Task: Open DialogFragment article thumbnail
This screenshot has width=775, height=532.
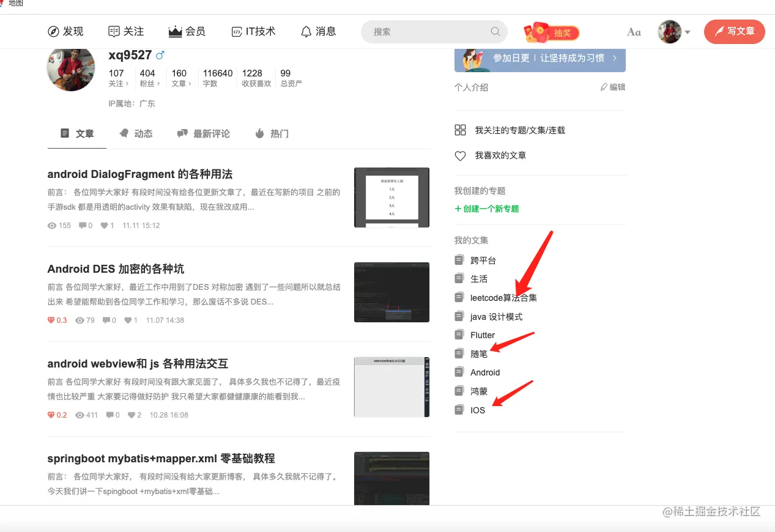Action: [x=391, y=198]
